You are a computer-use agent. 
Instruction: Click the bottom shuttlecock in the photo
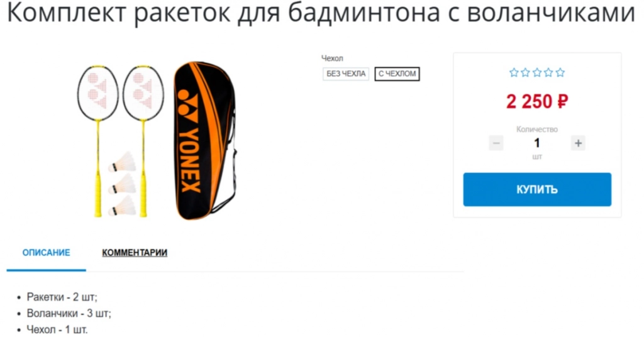[123, 206]
